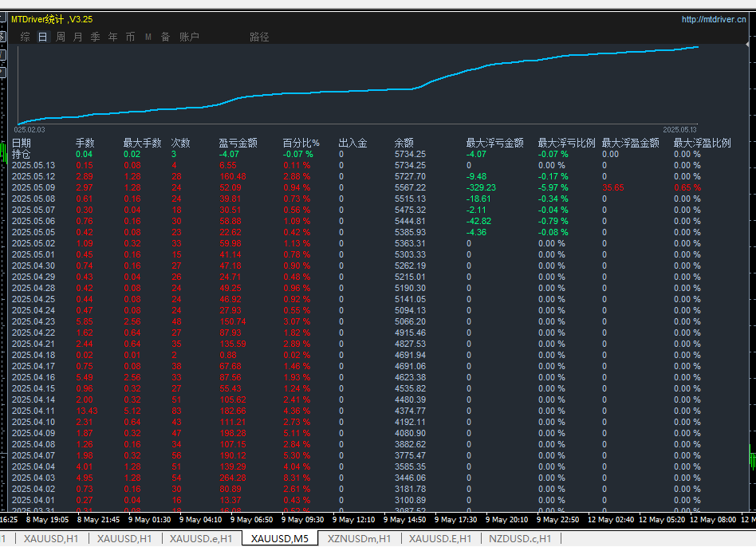Click the 盈亏金额 column header
Screen dimensions: 756x547
(x=238, y=144)
